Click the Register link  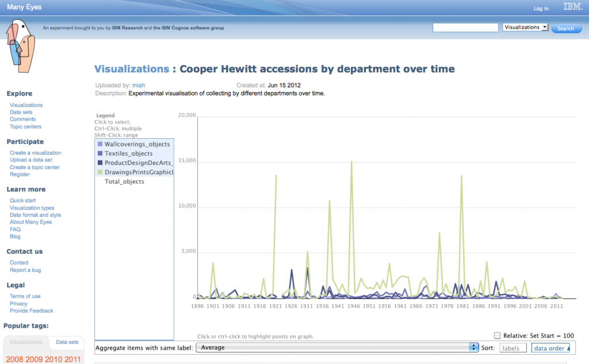pyautogui.click(x=20, y=175)
